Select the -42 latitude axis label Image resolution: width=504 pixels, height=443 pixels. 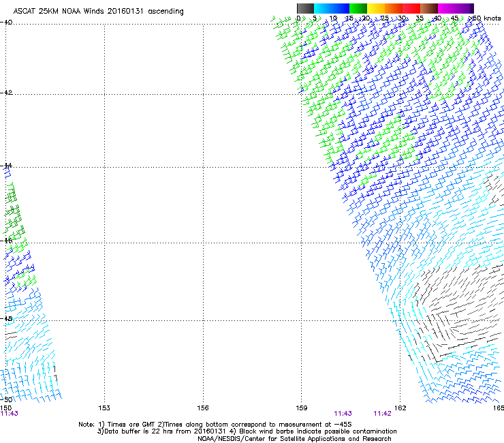[x=6, y=93]
